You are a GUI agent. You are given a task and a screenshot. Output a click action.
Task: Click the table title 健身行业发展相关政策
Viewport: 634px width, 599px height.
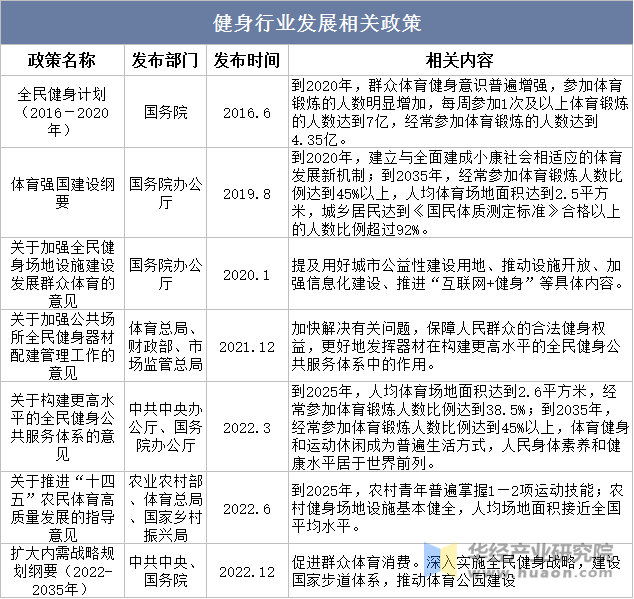[317, 23]
